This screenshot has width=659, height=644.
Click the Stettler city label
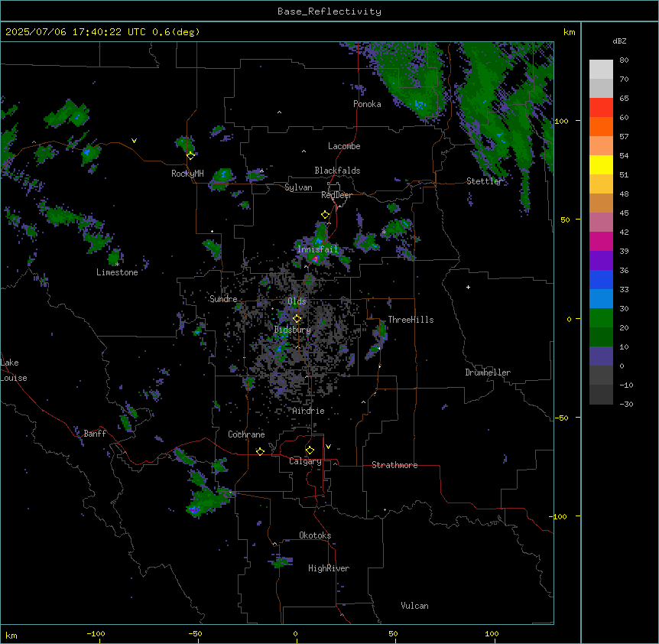[x=485, y=181]
